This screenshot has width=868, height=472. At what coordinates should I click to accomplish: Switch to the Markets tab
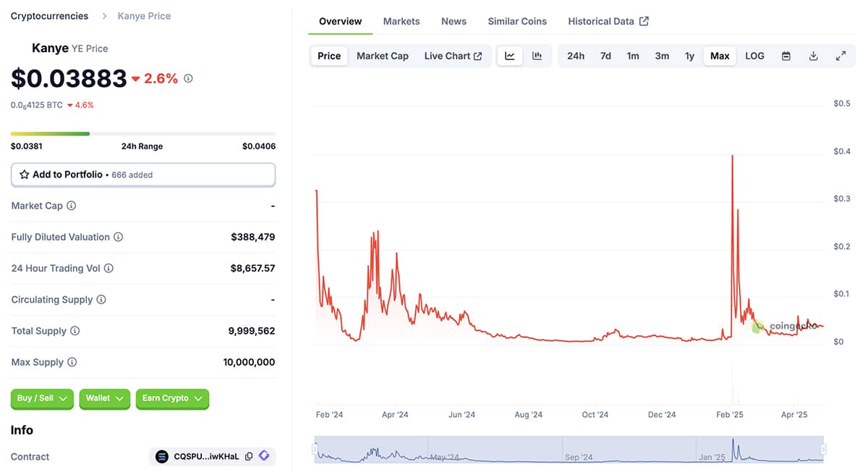(401, 21)
